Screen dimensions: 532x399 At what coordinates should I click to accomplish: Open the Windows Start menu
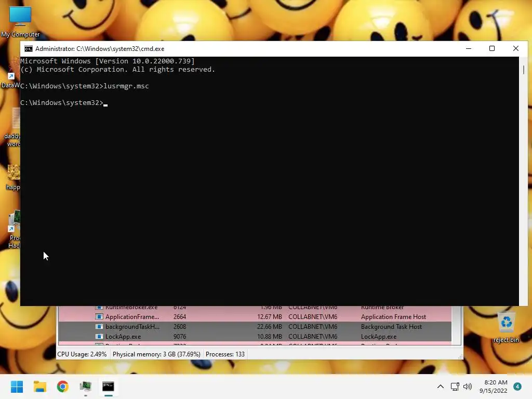[17, 387]
